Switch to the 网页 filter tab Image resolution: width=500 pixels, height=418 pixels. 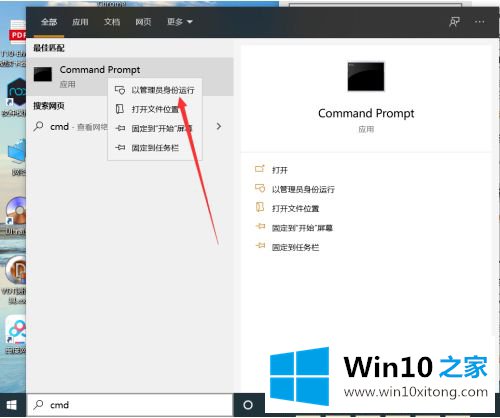(143, 22)
